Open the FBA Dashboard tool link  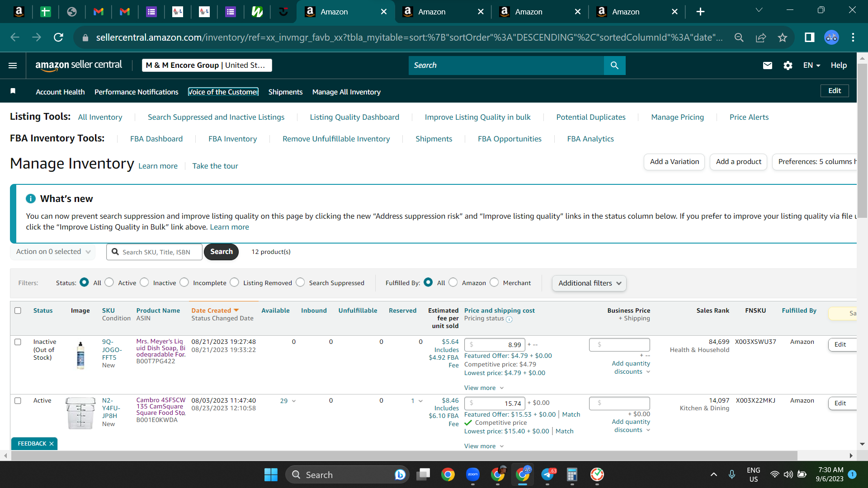(156, 139)
